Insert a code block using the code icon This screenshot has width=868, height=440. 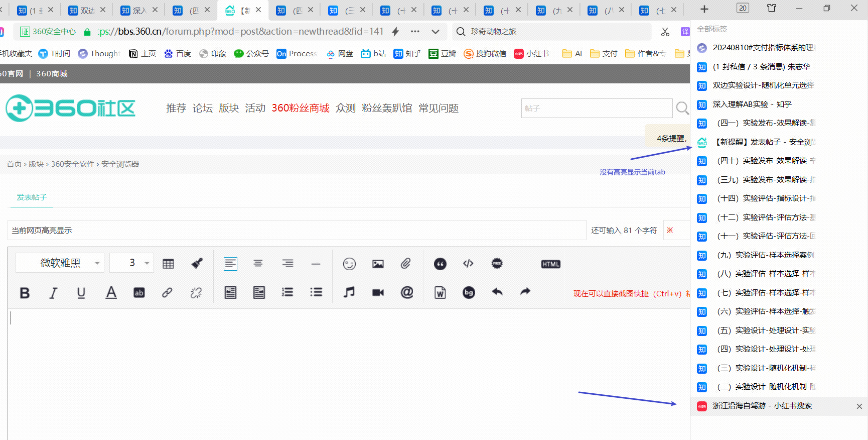click(x=468, y=264)
